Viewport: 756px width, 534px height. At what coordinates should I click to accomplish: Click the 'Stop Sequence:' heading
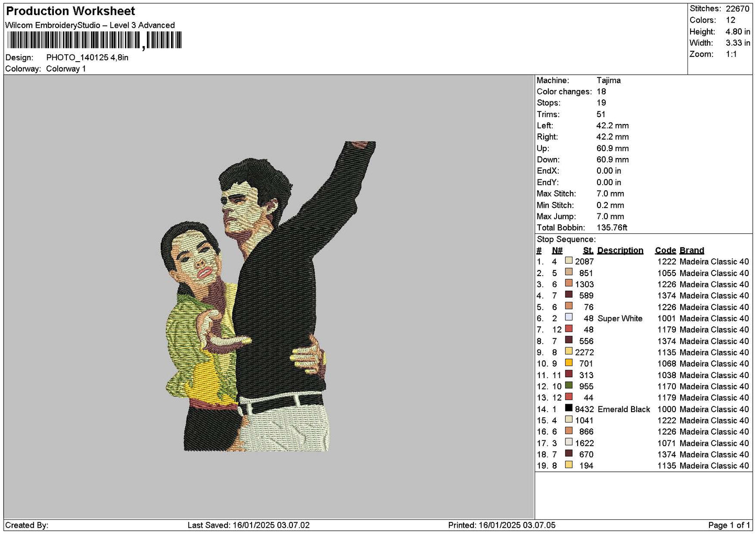pos(566,240)
